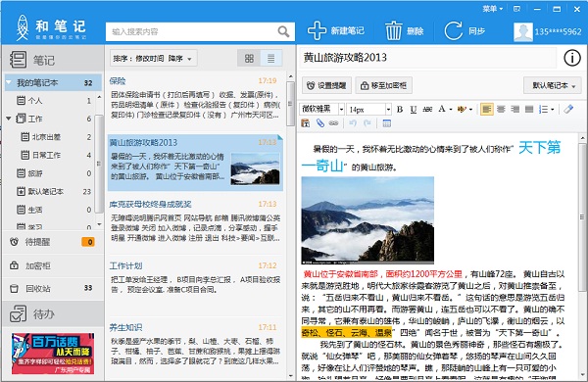Open the list style dropdown arrow
The width and height of the screenshot is (588, 382).
pos(552,110)
